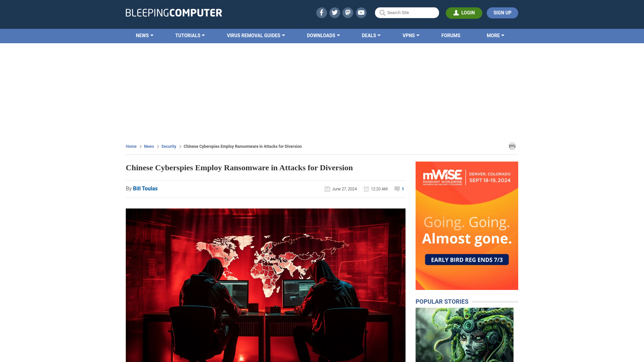
Task: Click author link Bill Toulas
Action: click(x=145, y=188)
